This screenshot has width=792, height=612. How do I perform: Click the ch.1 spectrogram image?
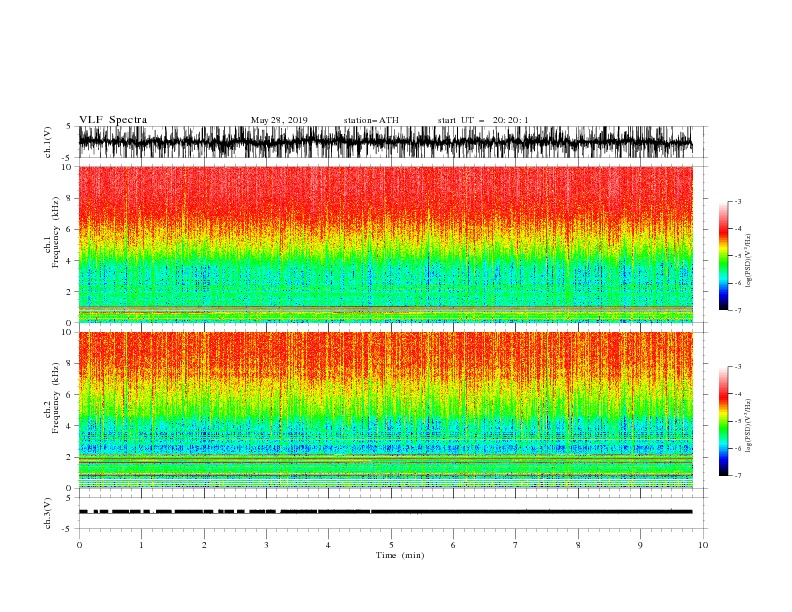tap(385, 244)
